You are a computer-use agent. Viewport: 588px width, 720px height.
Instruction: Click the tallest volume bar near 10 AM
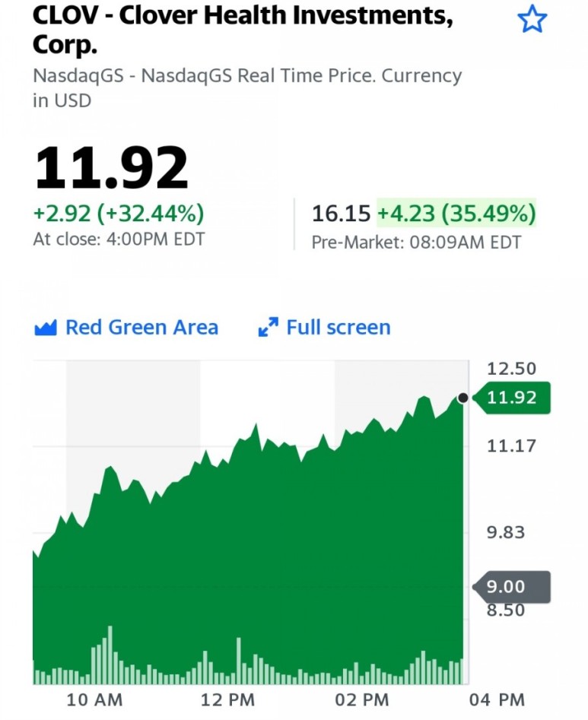coord(110,655)
